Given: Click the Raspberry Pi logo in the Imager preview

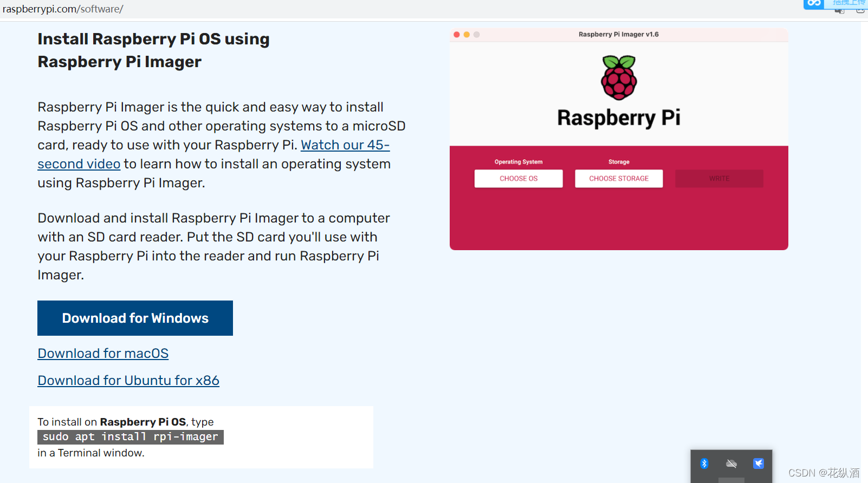Looking at the screenshot, I should [x=619, y=78].
